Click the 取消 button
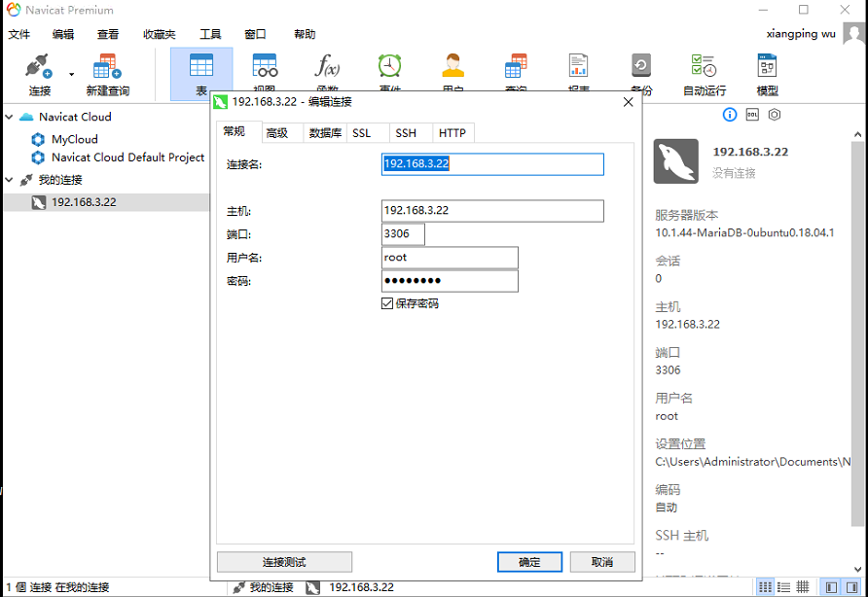 (602, 562)
